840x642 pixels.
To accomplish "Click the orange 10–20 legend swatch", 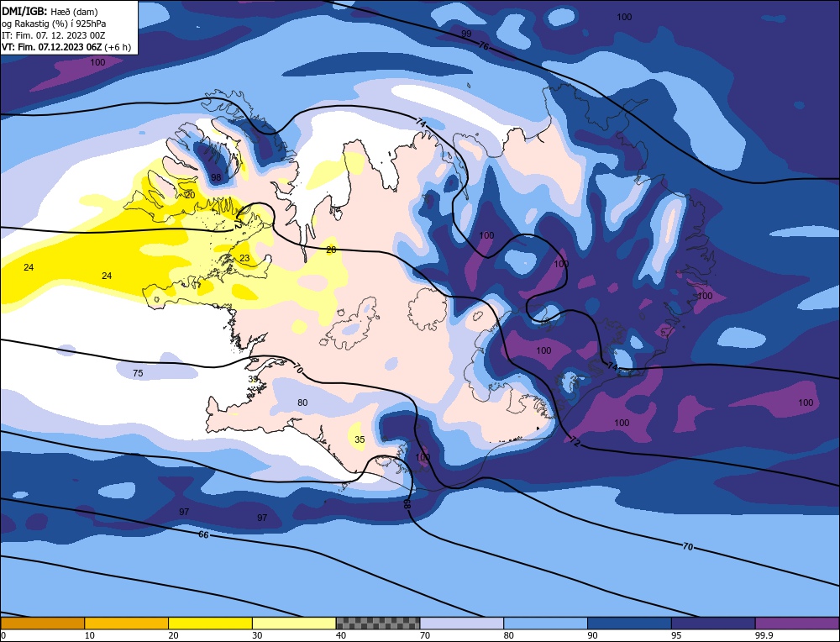I will (127, 623).
